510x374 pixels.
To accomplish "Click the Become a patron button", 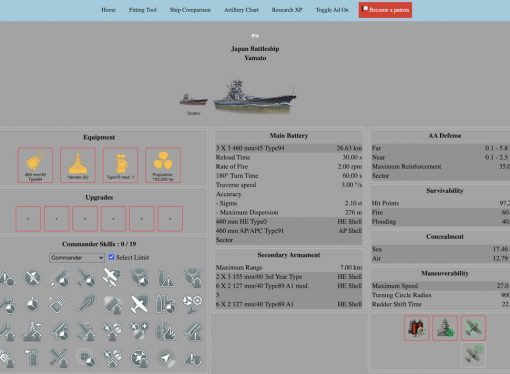I will click(x=385, y=10).
